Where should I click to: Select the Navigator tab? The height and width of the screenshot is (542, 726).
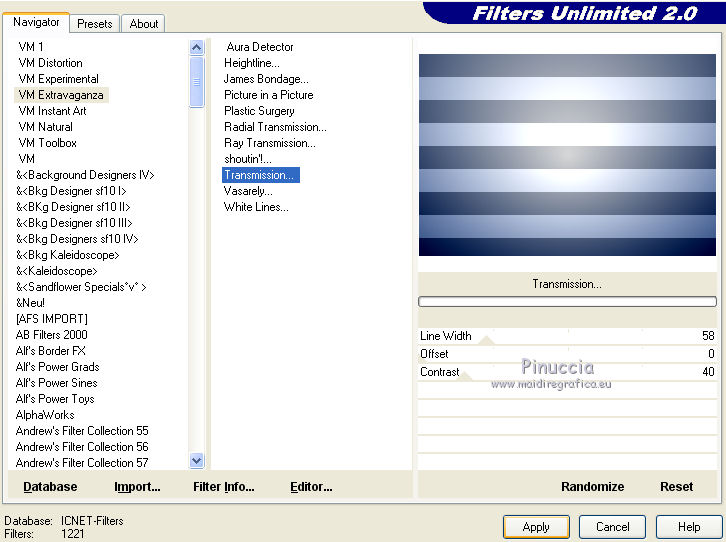point(36,22)
